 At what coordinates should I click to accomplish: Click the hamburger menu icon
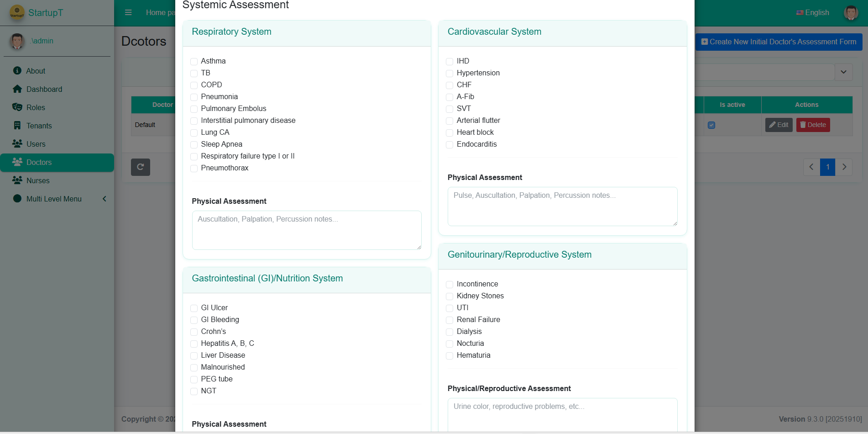pos(128,12)
